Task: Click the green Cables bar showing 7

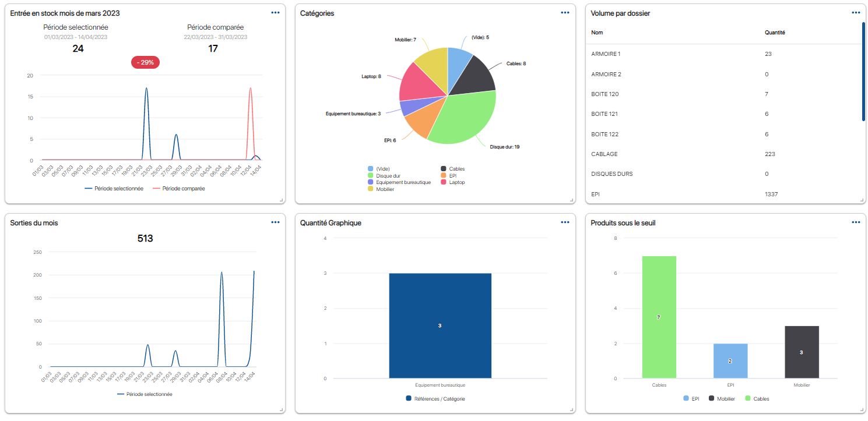Action: [659, 317]
